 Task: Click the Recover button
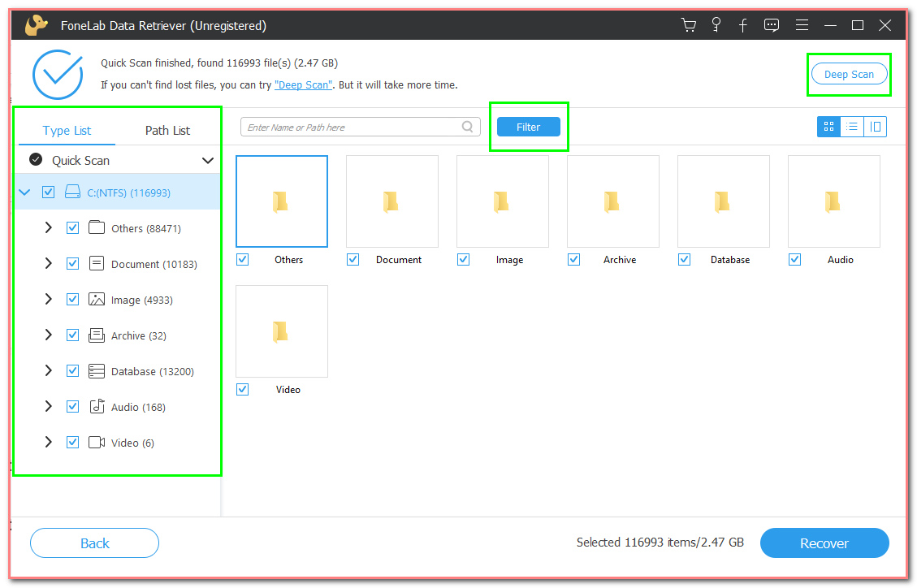click(x=824, y=543)
